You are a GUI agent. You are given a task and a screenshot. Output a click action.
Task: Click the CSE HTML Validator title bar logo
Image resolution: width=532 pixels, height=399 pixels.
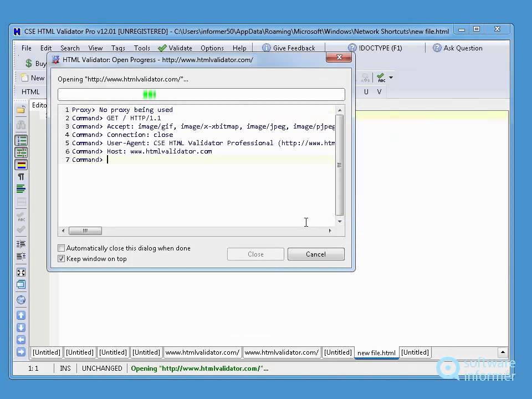[17, 32]
